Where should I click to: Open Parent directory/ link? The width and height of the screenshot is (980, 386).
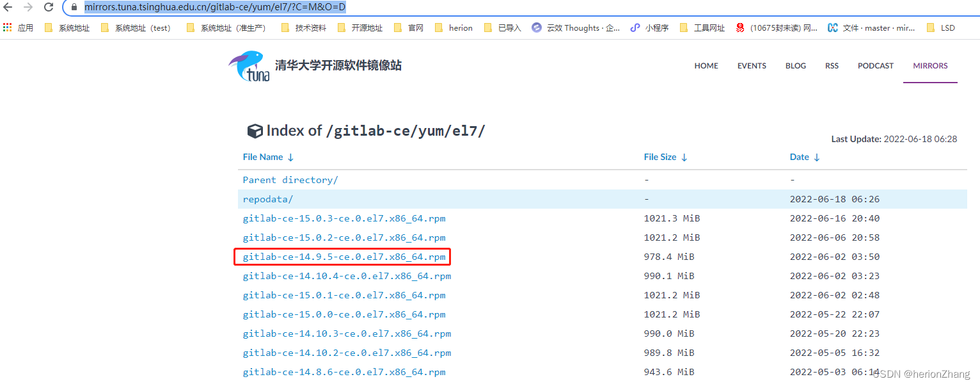(x=290, y=180)
